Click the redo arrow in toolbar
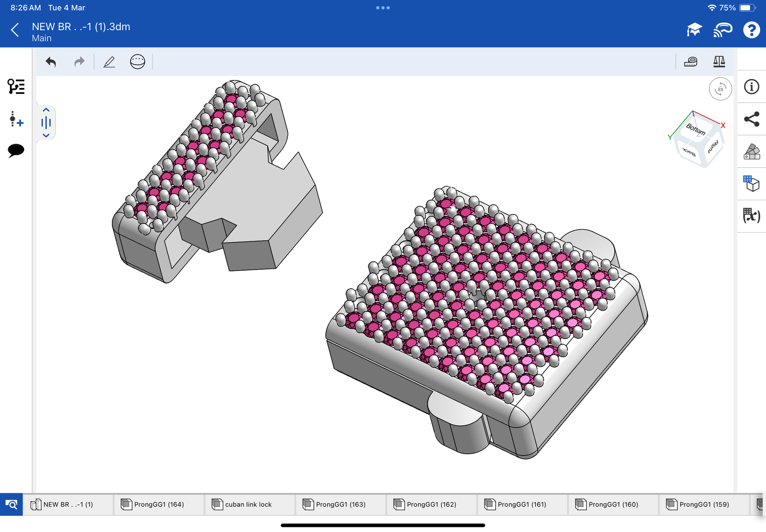The image size is (766, 532). click(79, 62)
